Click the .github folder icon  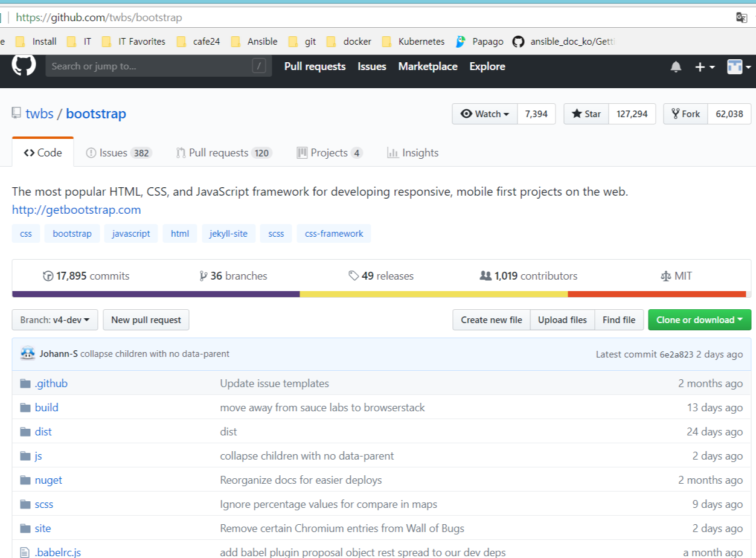(25, 383)
